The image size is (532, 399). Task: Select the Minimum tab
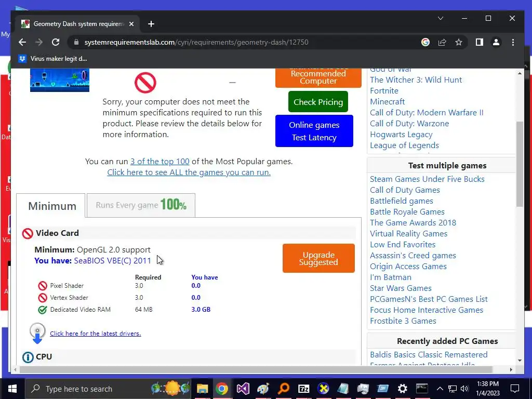51,206
